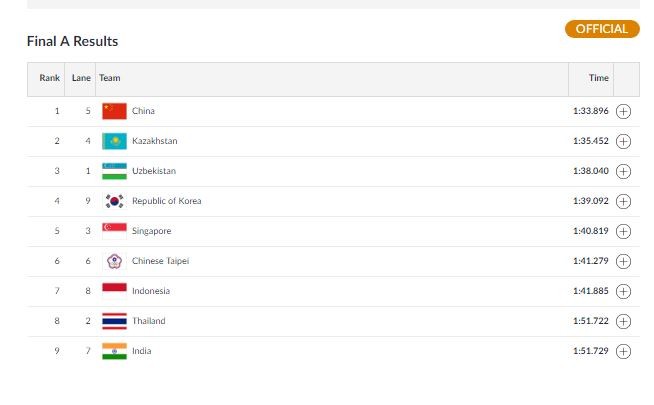Click the time 1:35.452
This screenshot has width=654, height=405.
point(591,141)
